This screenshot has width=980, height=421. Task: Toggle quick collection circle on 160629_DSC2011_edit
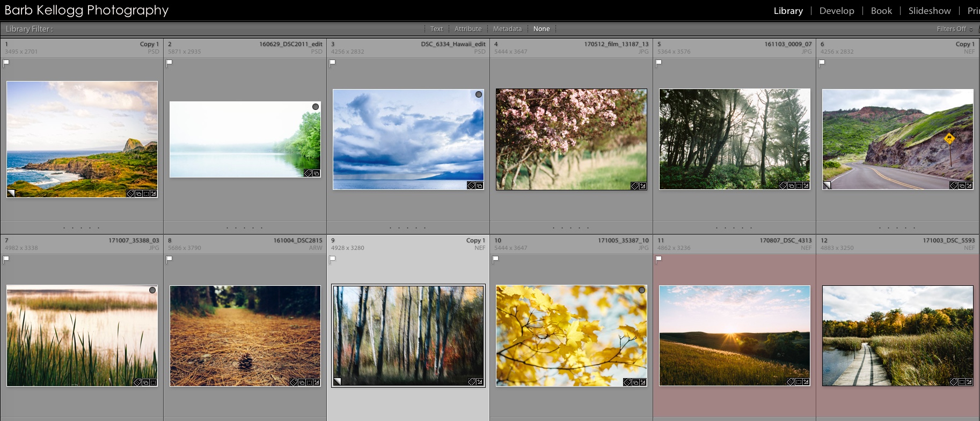pyautogui.click(x=316, y=107)
